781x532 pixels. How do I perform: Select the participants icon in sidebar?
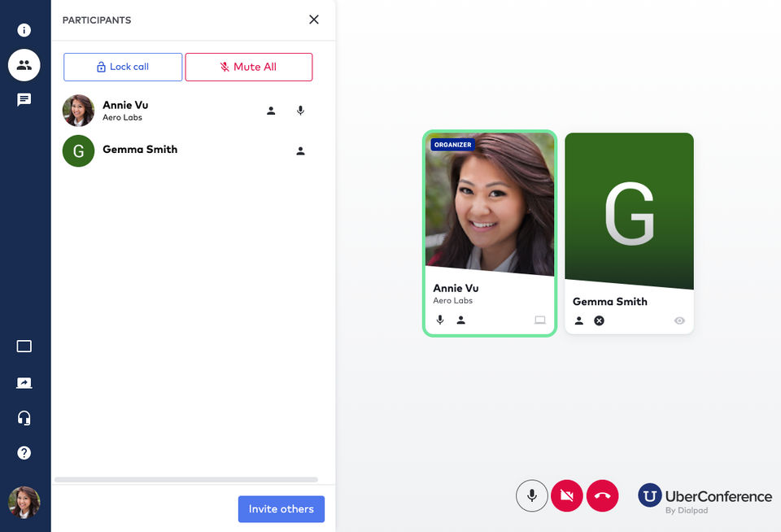point(24,65)
